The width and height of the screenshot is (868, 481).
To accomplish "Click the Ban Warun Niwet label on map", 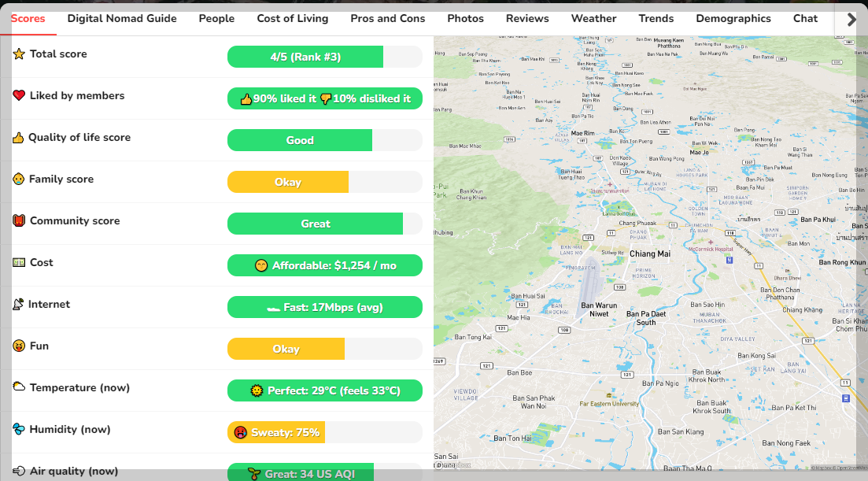I will 599,309.
